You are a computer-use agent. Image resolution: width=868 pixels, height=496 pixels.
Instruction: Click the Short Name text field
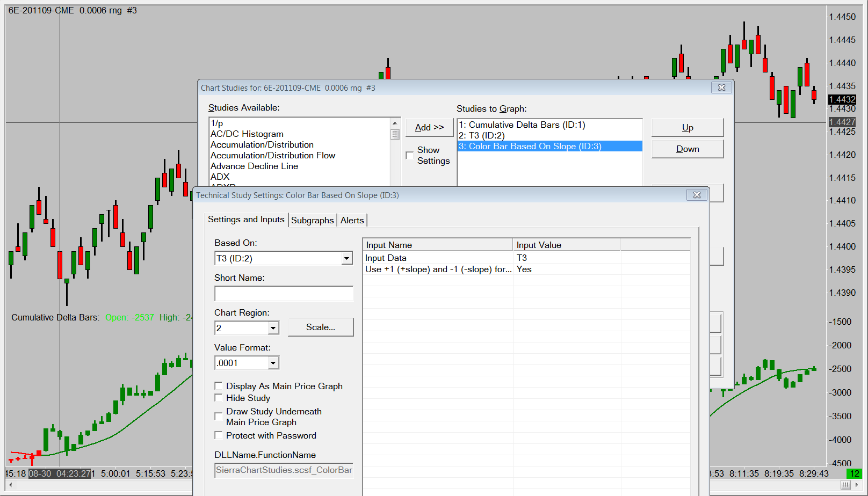point(284,293)
